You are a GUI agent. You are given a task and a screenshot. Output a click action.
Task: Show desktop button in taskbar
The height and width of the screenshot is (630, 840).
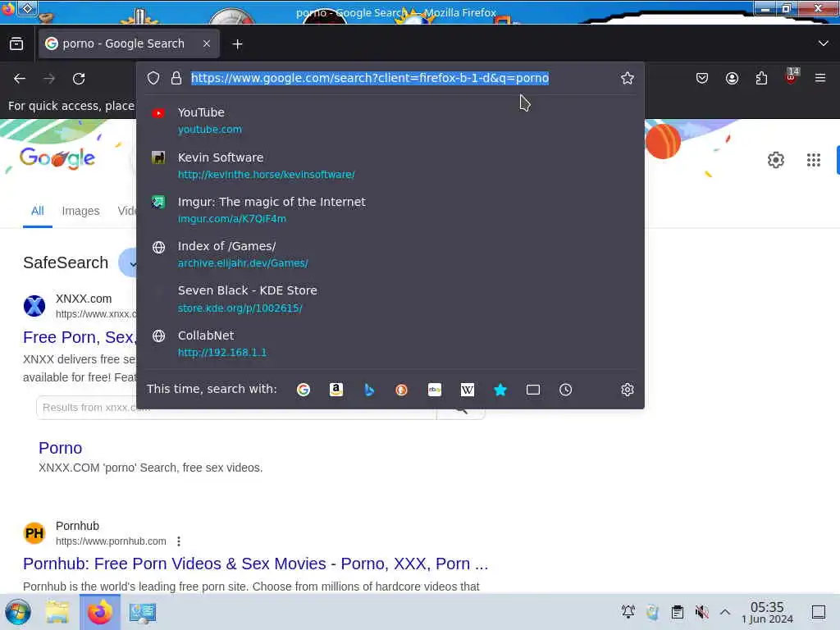pyautogui.click(x=819, y=612)
